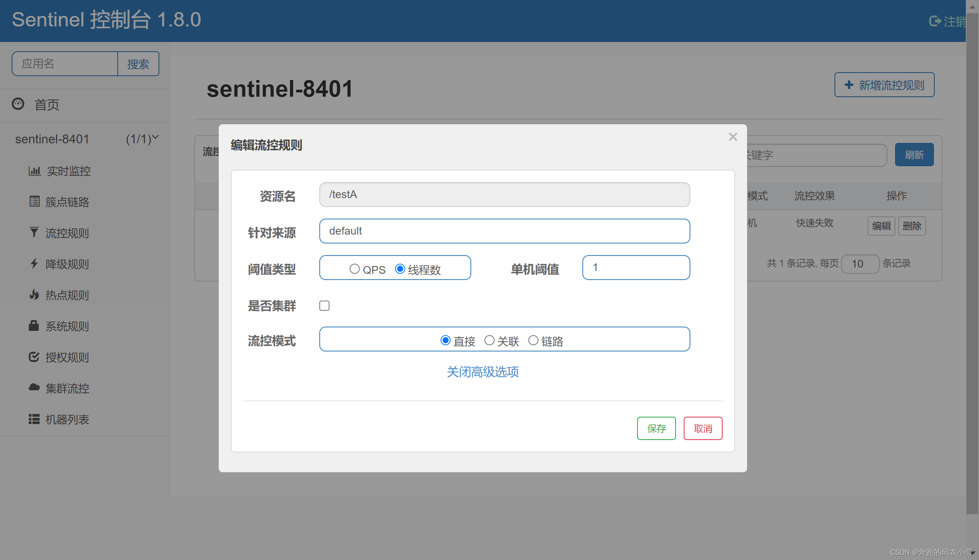Collapse the sentinel-8401 app chevron

coord(155,137)
